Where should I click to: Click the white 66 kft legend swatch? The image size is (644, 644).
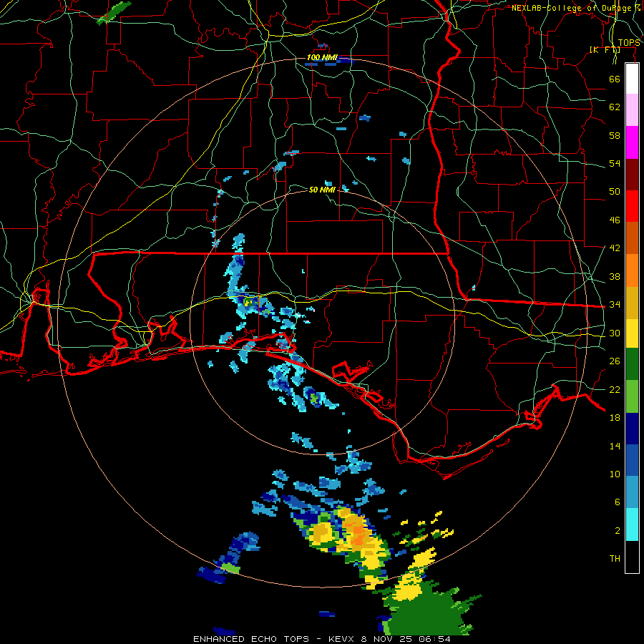[x=632, y=79]
